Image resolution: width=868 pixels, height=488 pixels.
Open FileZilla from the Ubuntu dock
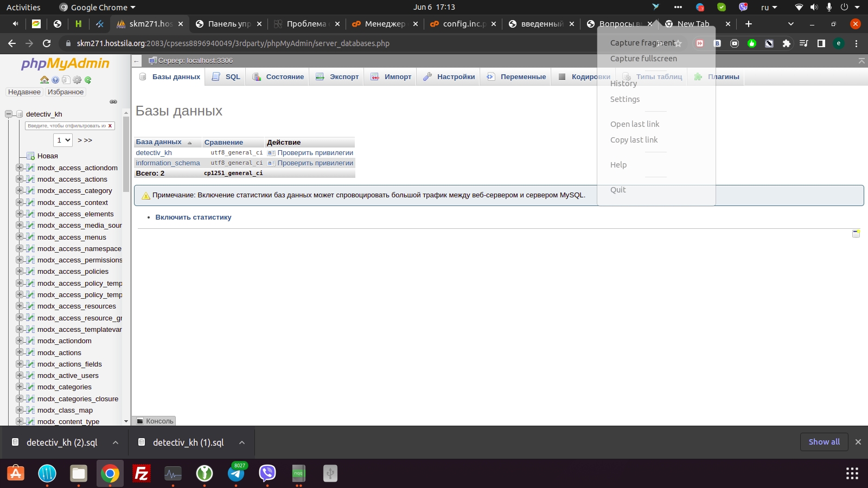(x=142, y=473)
